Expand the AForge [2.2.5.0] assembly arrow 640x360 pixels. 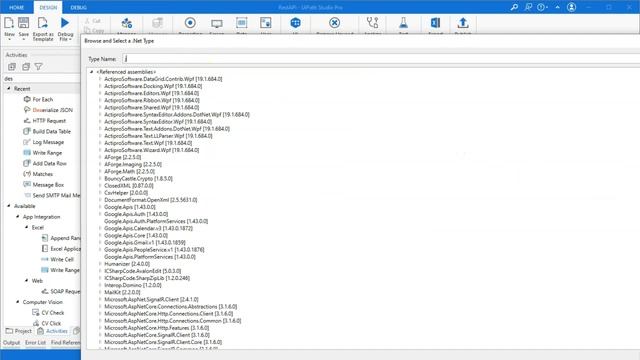point(100,157)
